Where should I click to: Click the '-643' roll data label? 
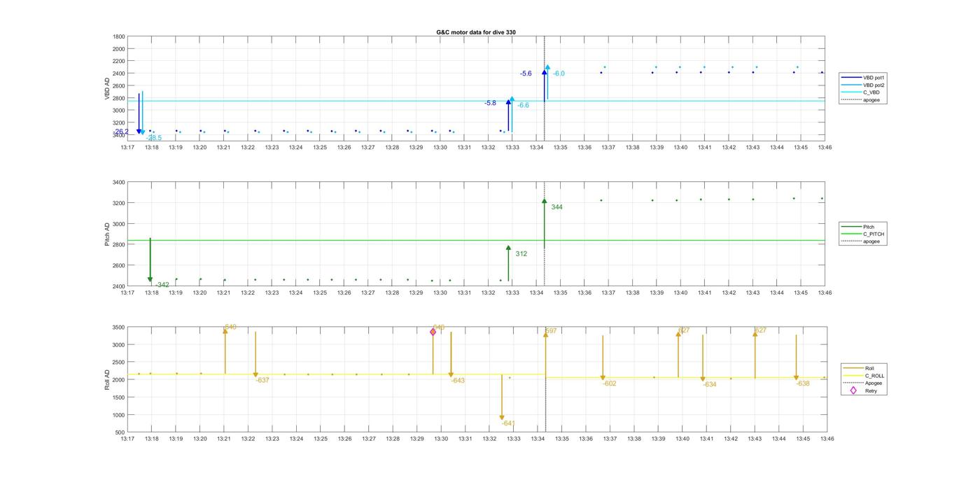point(458,381)
